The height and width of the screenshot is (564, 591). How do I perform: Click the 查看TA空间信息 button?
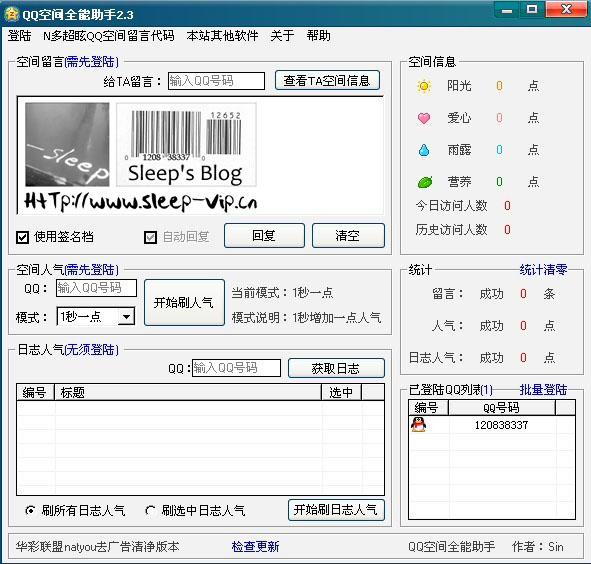[327, 80]
